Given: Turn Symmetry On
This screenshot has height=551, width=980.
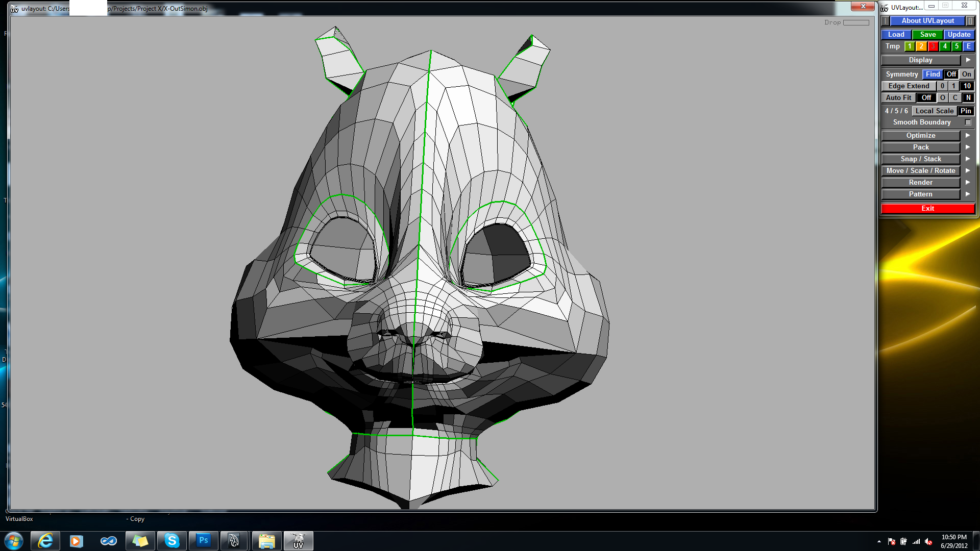Looking at the screenshot, I should pos(967,74).
